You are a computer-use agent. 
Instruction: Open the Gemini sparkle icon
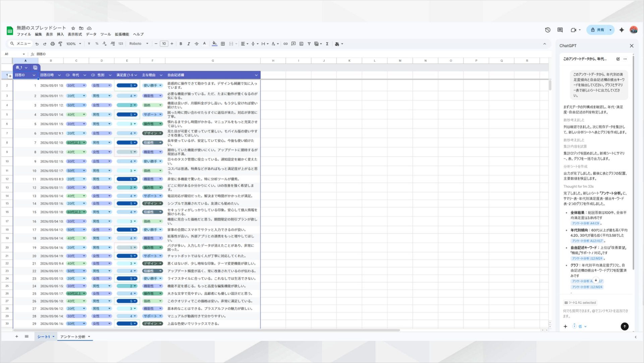[x=622, y=30]
